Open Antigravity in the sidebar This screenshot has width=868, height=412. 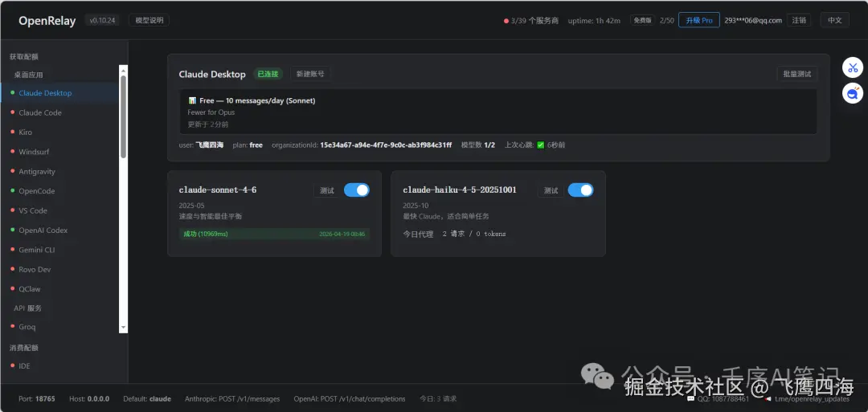(x=59, y=171)
